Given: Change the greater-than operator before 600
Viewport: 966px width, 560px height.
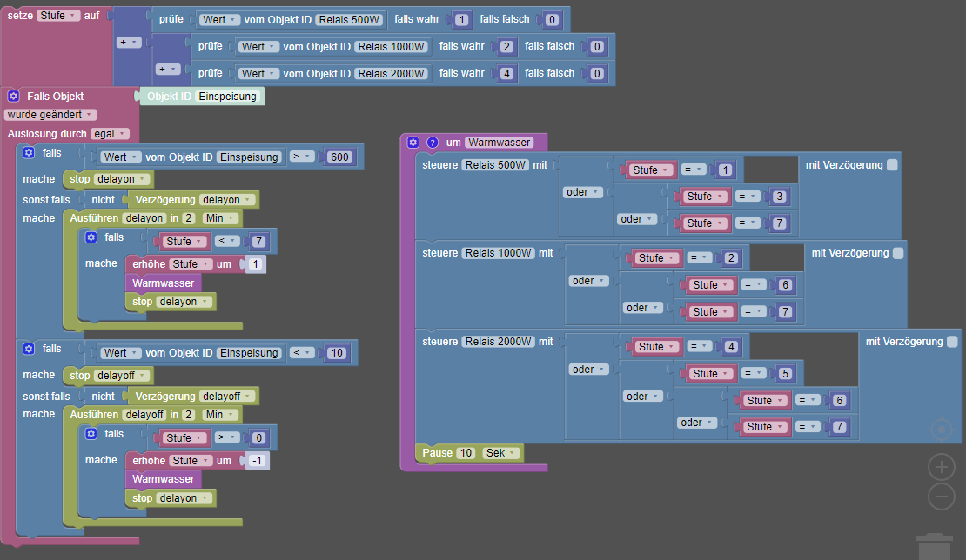Looking at the screenshot, I should pyautogui.click(x=302, y=157).
